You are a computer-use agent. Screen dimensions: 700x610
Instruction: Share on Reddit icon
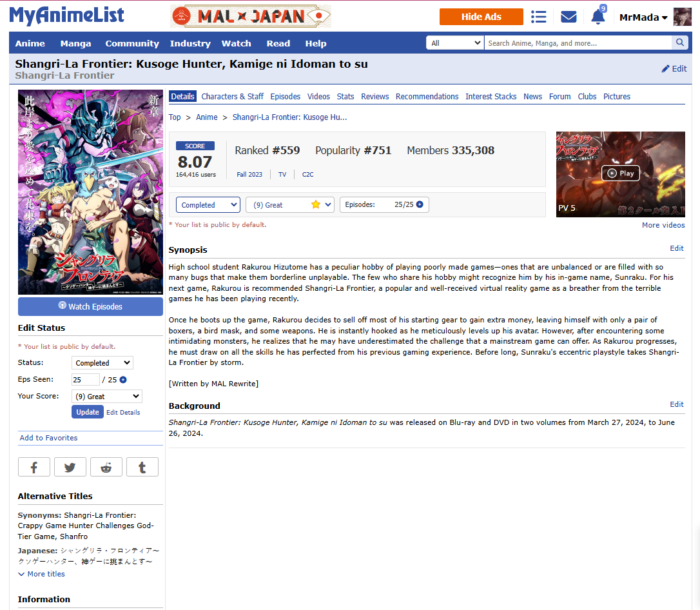tap(106, 467)
